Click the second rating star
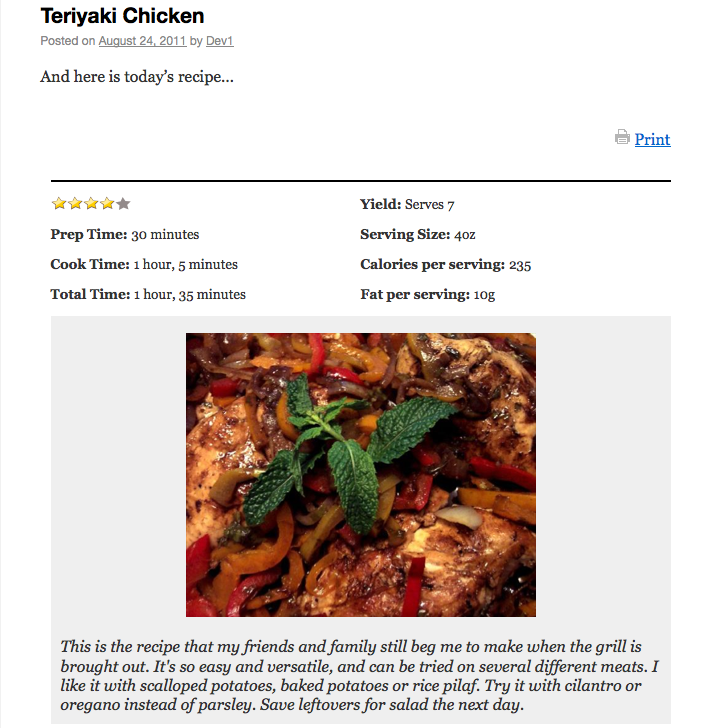This screenshot has width=728, height=728. pyautogui.click(x=75, y=203)
